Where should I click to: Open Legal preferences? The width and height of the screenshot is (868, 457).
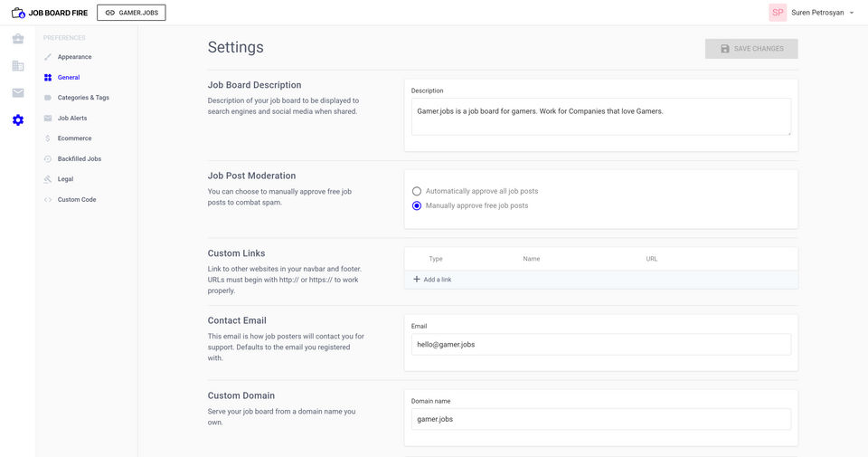pyautogui.click(x=65, y=179)
